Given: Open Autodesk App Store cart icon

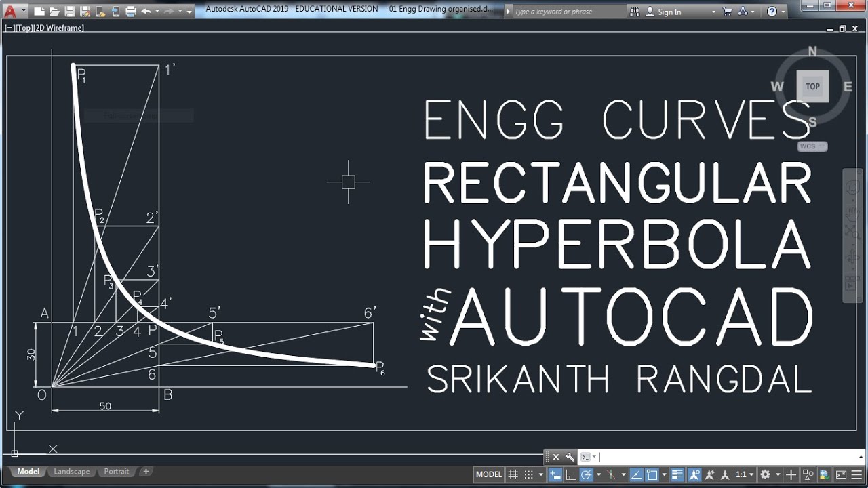Looking at the screenshot, I should coord(728,12).
